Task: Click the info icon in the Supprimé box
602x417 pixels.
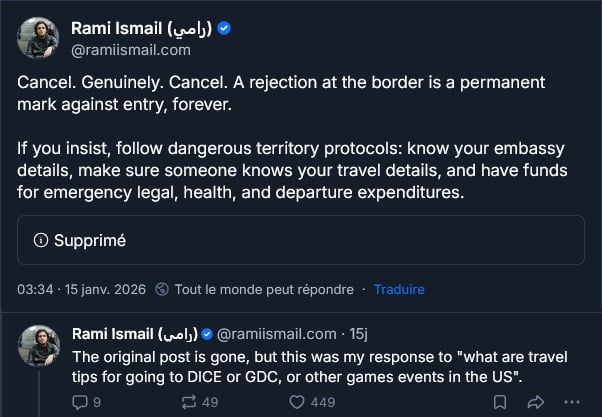Action: pos(41,240)
